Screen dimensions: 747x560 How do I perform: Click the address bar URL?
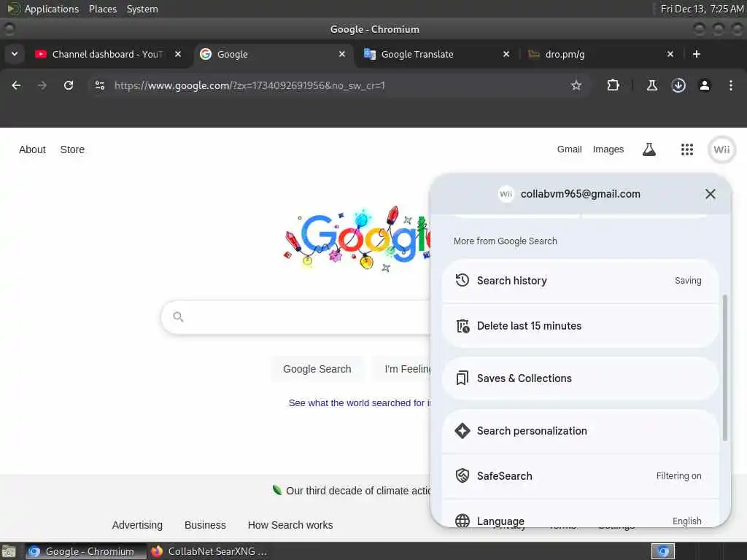[x=249, y=85]
